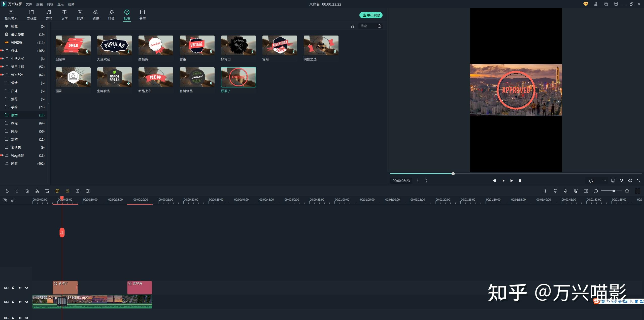The height and width of the screenshot is (320, 644).
Task: Expand the Vlog主题 category
Action: click(x=3, y=155)
